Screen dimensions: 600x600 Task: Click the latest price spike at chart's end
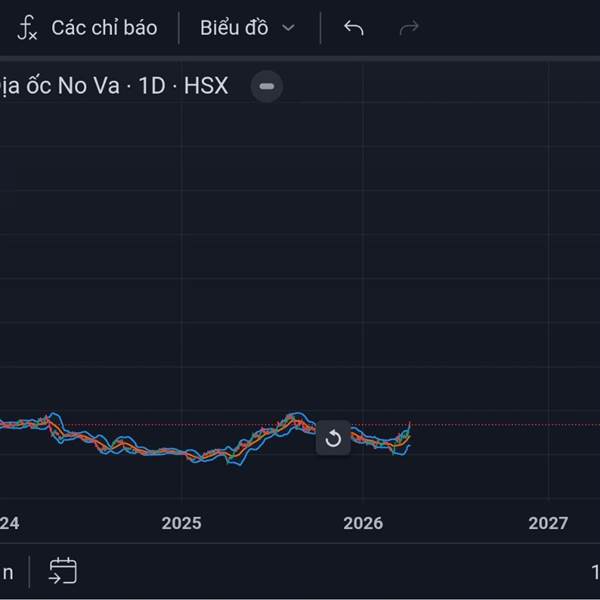409,427
